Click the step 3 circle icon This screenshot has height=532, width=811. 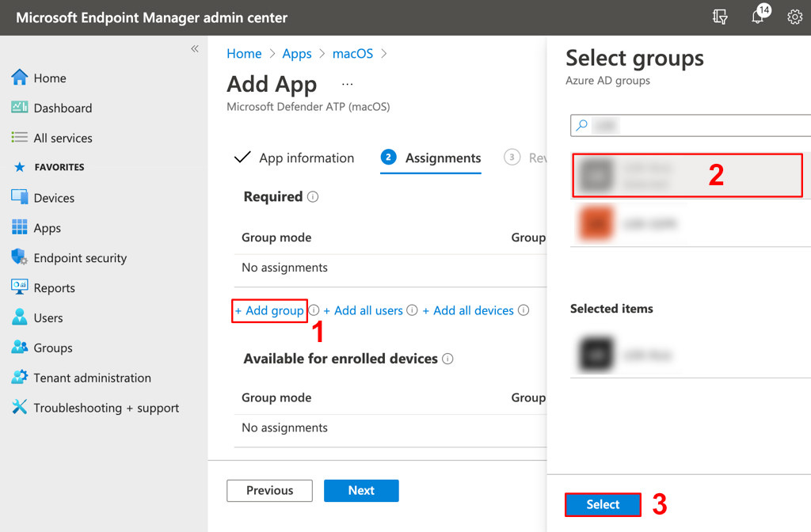pos(512,157)
